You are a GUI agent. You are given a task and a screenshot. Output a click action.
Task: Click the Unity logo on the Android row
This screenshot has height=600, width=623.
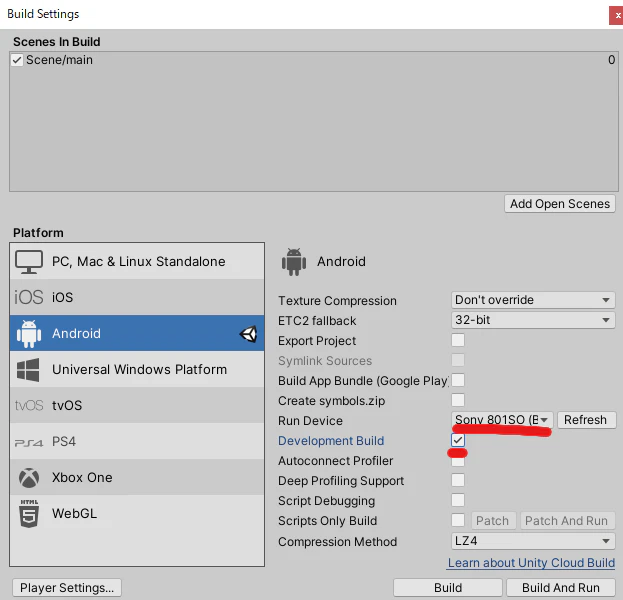point(248,334)
